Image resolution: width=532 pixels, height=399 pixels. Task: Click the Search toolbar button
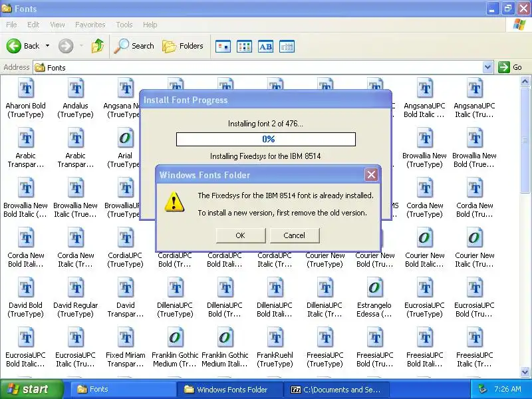click(x=134, y=46)
